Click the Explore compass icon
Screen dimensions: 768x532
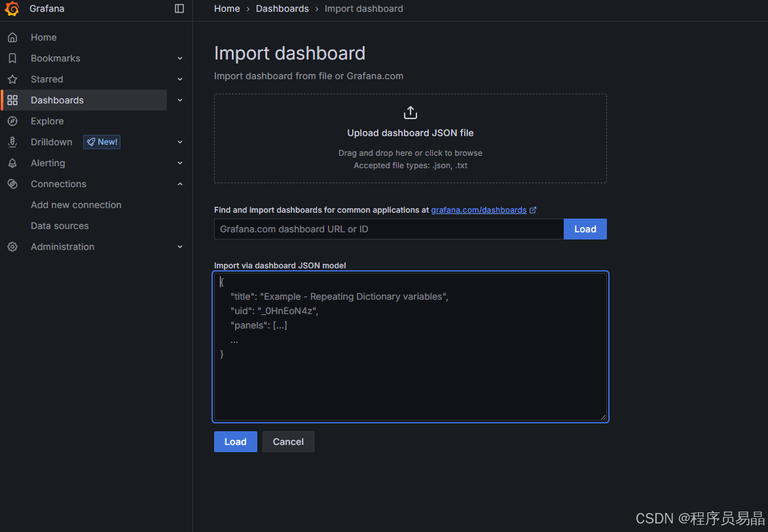point(12,121)
